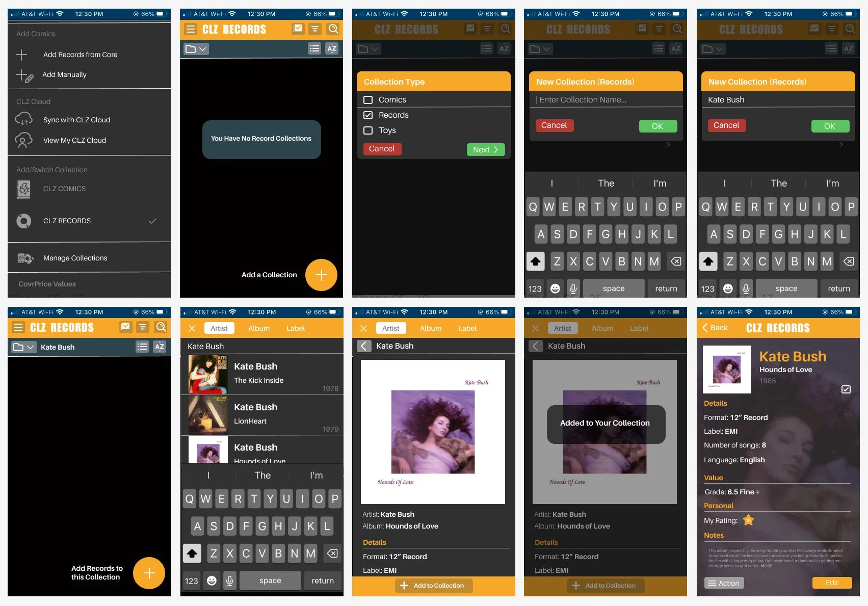The image size is (868, 606).
Task: Tap OK in the dialog with empty collection name
Action: click(x=658, y=126)
